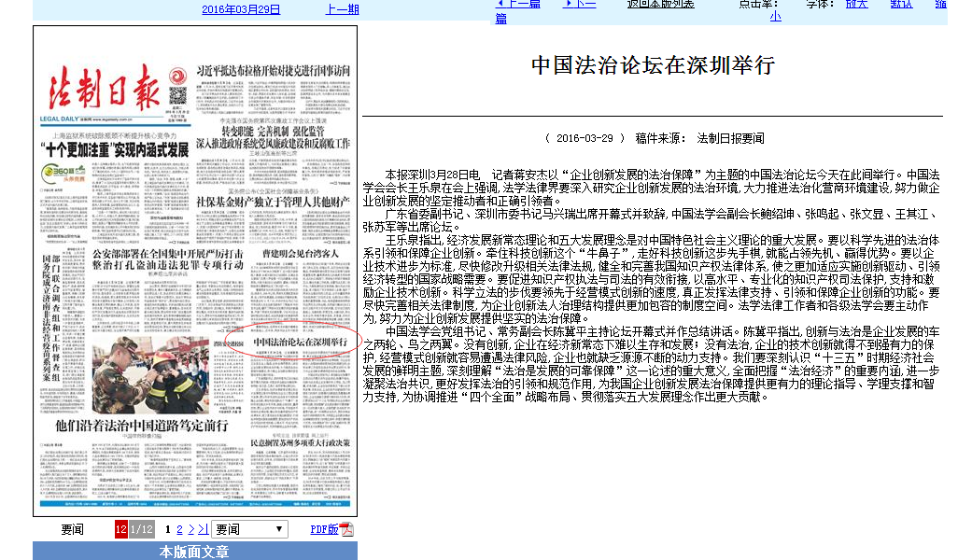Open the date link 2016年03月29日

click(x=241, y=9)
